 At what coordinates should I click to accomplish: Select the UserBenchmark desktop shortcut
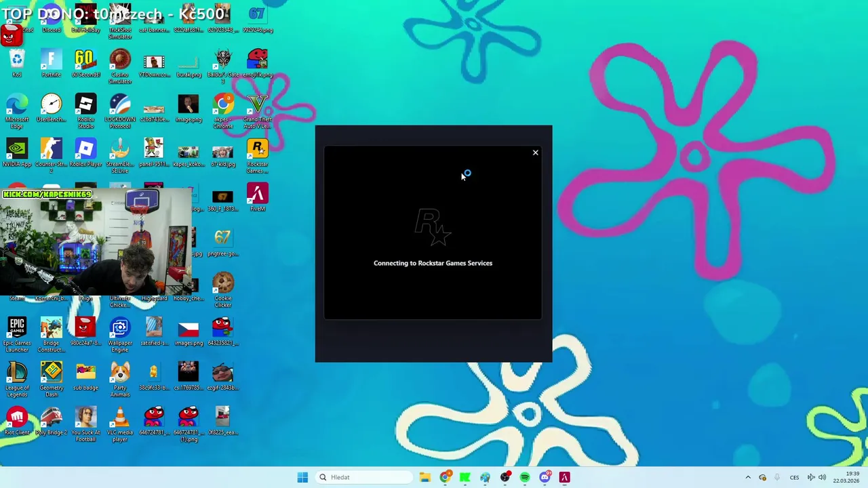[51, 108]
